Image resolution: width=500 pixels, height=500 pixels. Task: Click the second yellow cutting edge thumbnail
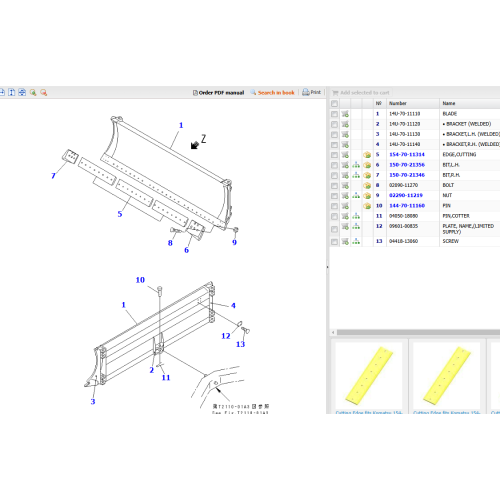point(447,375)
